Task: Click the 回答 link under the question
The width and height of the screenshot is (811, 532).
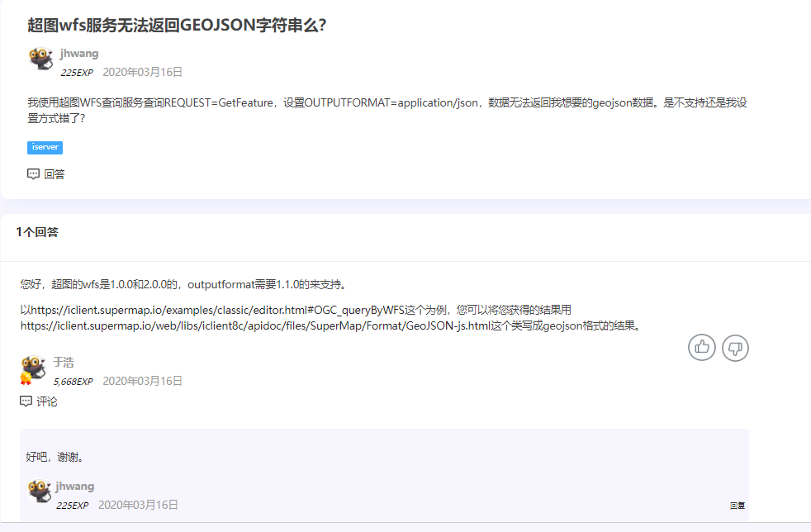Action: (x=55, y=174)
